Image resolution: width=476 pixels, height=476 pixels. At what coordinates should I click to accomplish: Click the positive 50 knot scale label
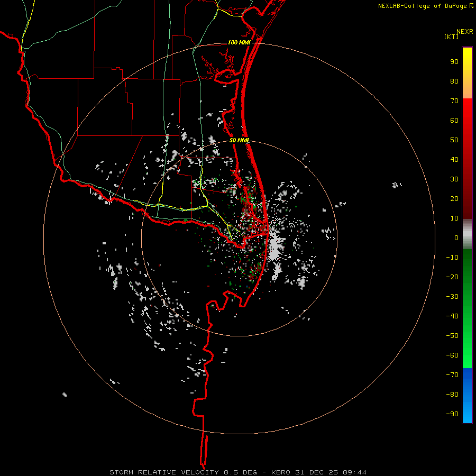point(454,140)
